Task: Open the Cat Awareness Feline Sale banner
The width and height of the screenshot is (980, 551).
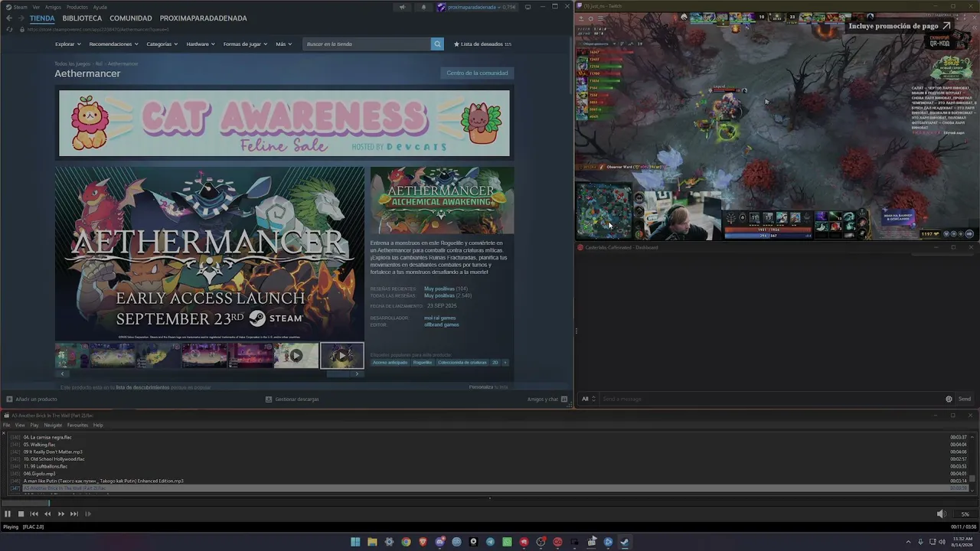Action: click(x=284, y=123)
